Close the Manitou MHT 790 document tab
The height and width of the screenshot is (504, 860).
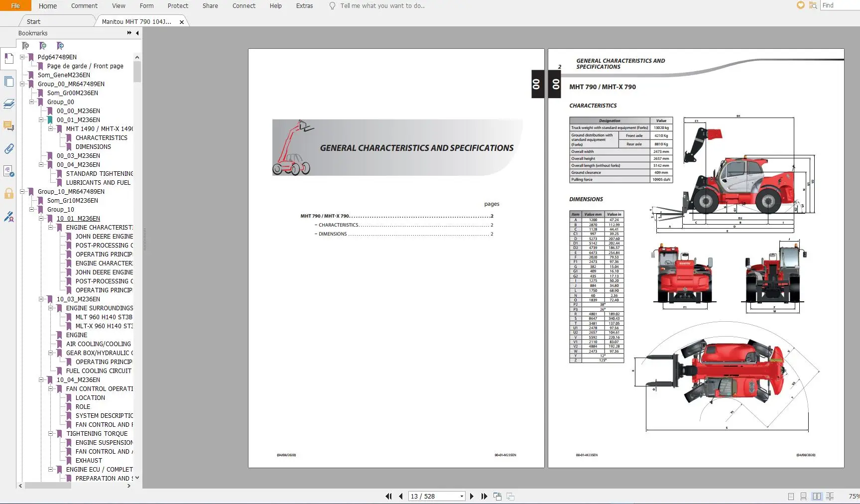(182, 22)
